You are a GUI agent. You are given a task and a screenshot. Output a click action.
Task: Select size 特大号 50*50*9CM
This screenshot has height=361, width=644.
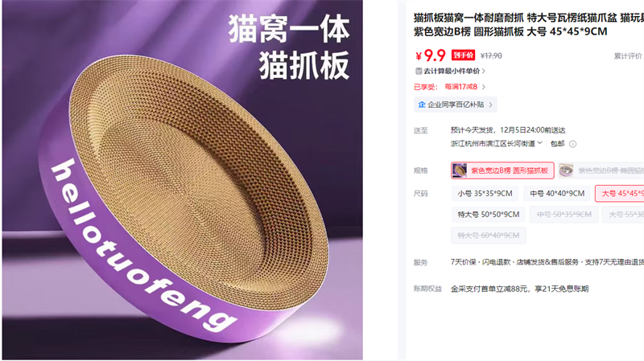pos(489,215)
